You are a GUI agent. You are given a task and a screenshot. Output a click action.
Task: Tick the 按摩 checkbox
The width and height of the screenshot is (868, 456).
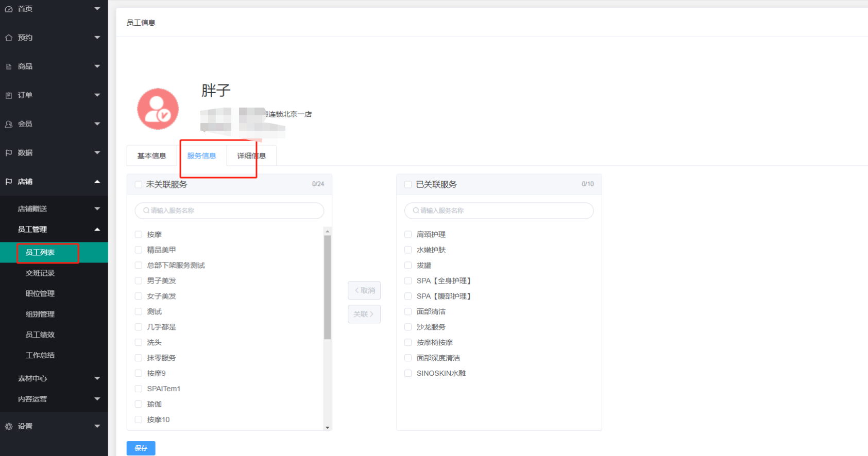139,234
